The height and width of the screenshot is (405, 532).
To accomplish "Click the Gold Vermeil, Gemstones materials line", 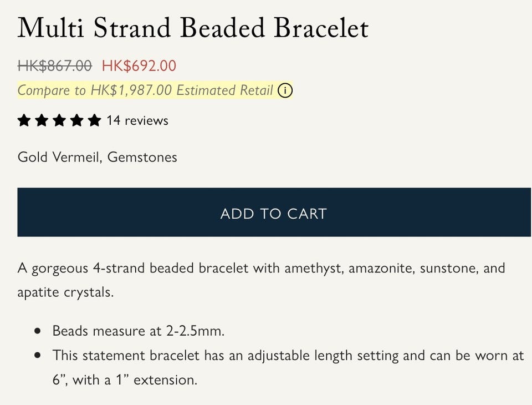I will 98,158.
